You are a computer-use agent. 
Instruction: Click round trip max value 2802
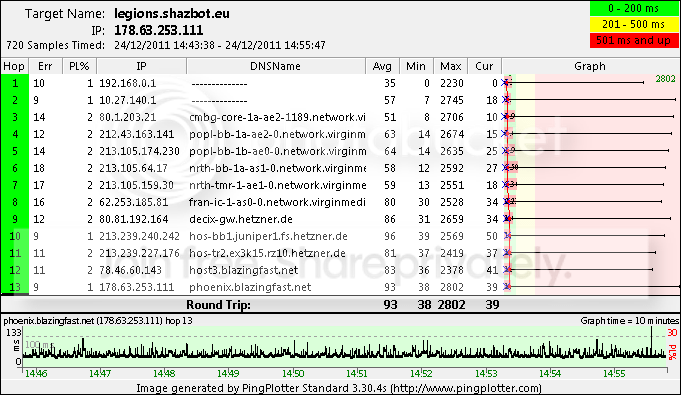pyautogui.click(x=451, y=305)
